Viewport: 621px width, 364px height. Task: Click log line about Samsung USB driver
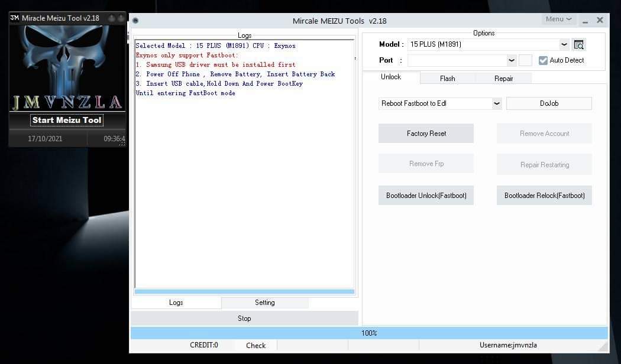coord(215,65)
